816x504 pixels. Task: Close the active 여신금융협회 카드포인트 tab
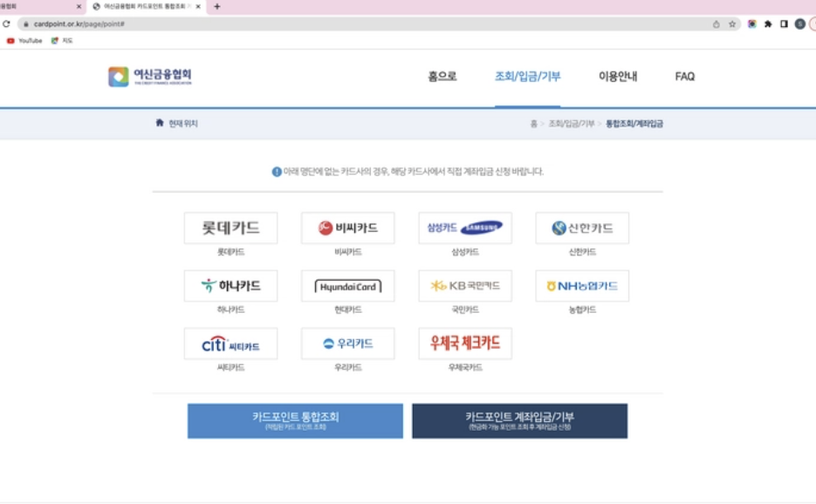(x=198, y=7)
